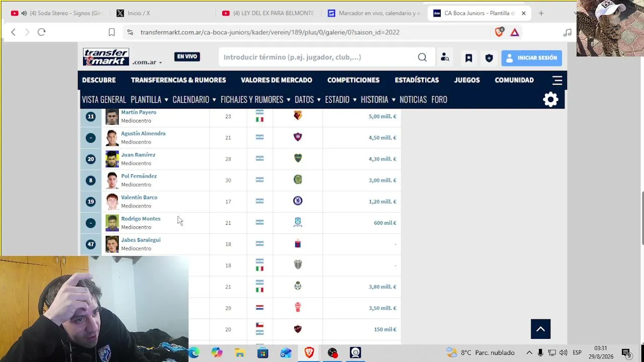Open Valentín Barco player profile
The image size is (644, 362).
tap(139, 197)
